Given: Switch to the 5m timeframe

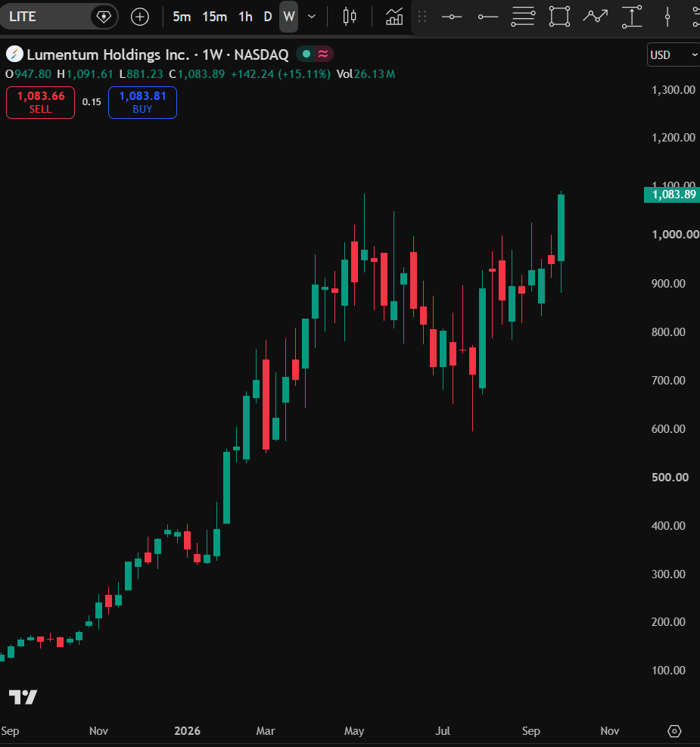Looking at the screenshot, I should tap(182, 17).
